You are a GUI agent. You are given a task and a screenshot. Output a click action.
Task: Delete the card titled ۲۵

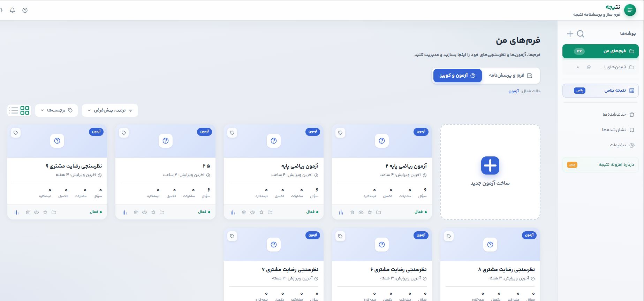tap(136, 212)
